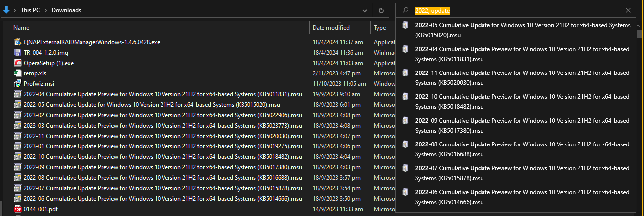Select the 2022-05 KB5015020 search suggestion

515,30
